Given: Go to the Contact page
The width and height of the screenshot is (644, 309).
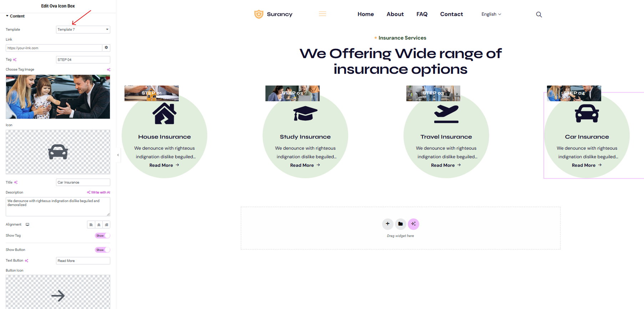Looking at the screenshot, I should pos(451,14).
